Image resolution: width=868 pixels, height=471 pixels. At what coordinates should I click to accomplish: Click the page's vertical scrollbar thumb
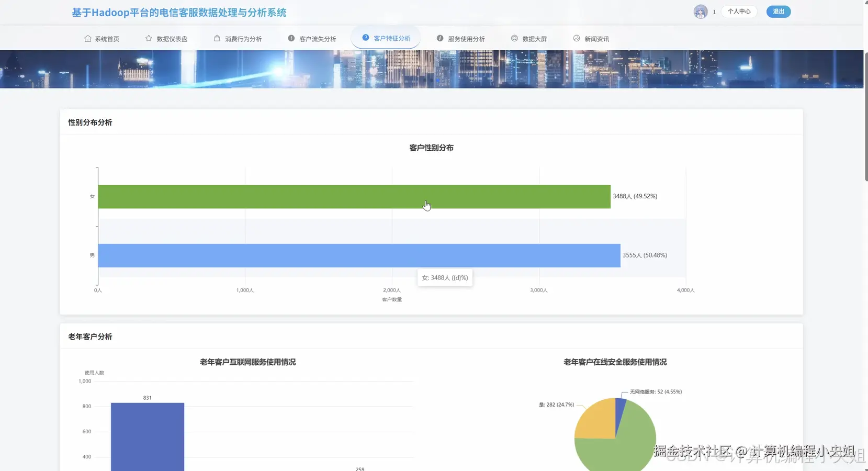point(866,117)
